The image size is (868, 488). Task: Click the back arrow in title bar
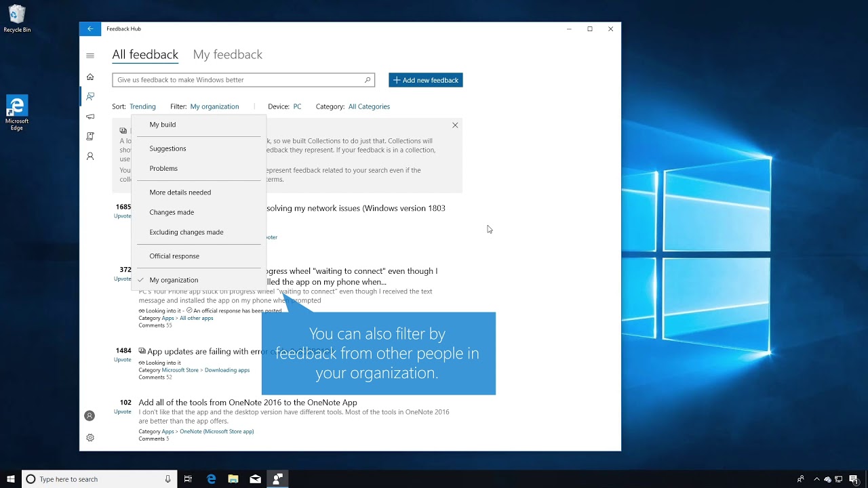[90, 28]
